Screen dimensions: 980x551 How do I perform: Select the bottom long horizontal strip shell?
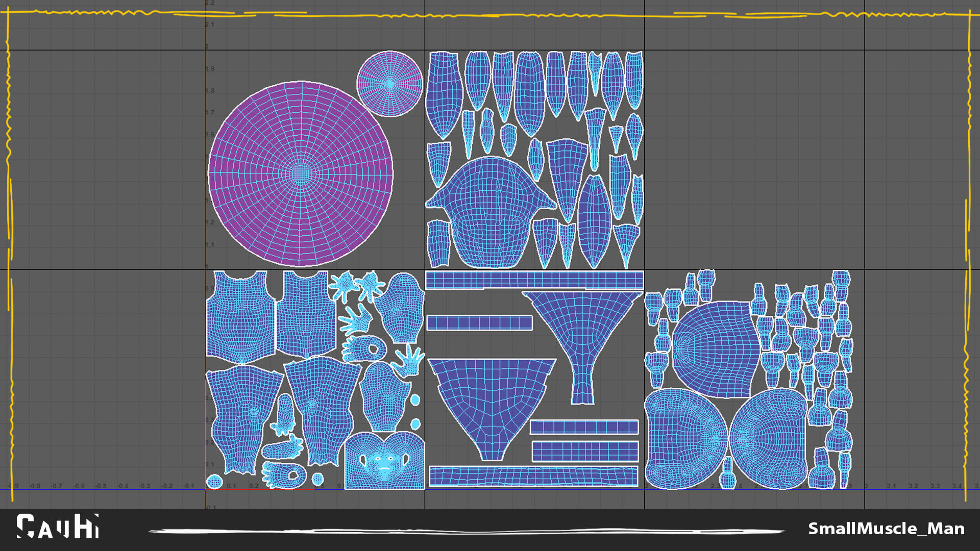pos(533,476)
